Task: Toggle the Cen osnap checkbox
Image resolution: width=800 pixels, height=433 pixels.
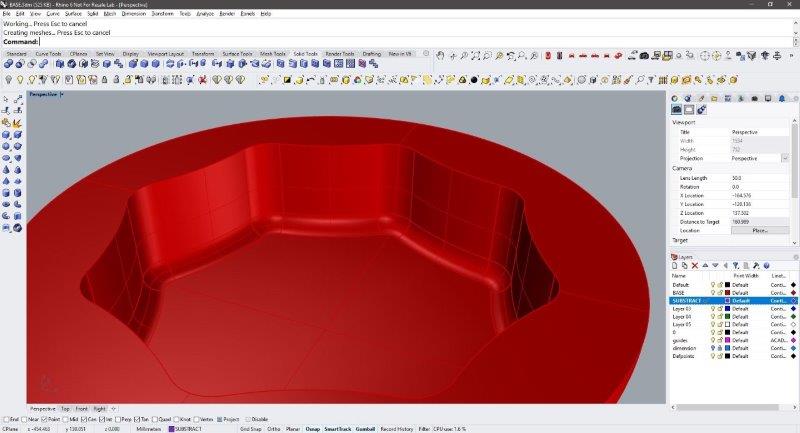Action: pos(84,419)
